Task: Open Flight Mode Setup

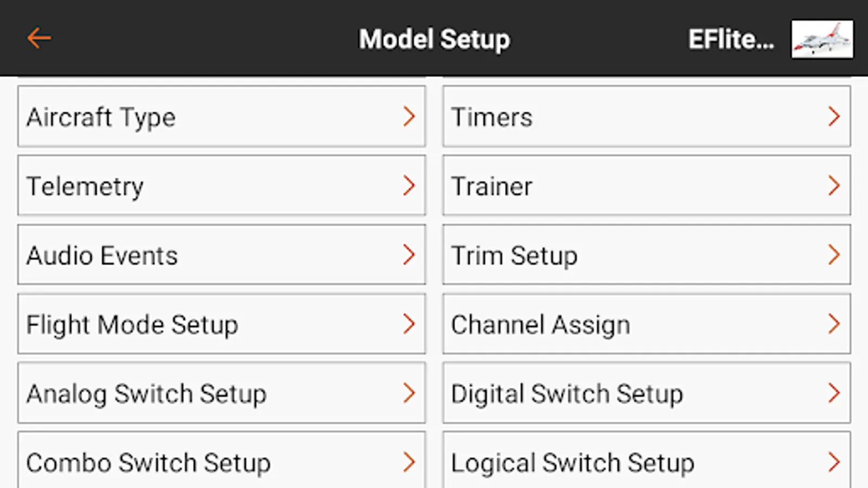Action: (221, 324)
